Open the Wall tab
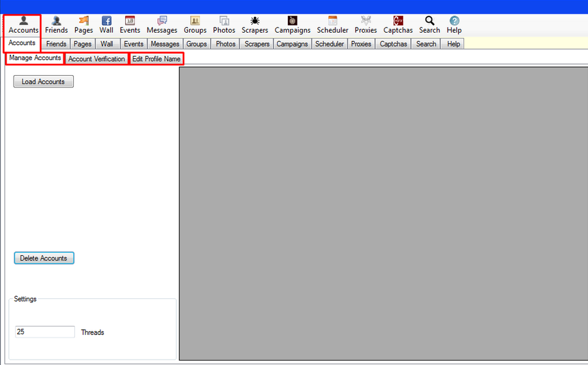588x365 pixels. point(107,44)
